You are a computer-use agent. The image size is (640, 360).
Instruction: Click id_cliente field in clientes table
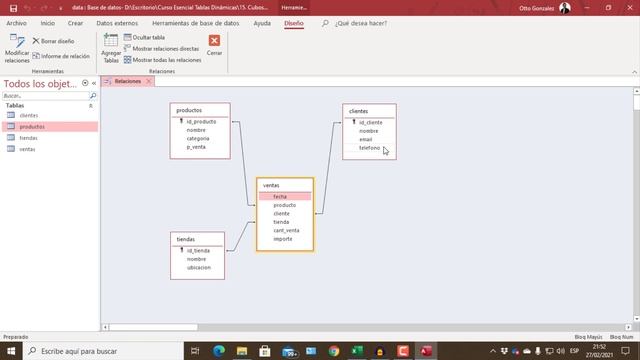click(x=371, y=122)
